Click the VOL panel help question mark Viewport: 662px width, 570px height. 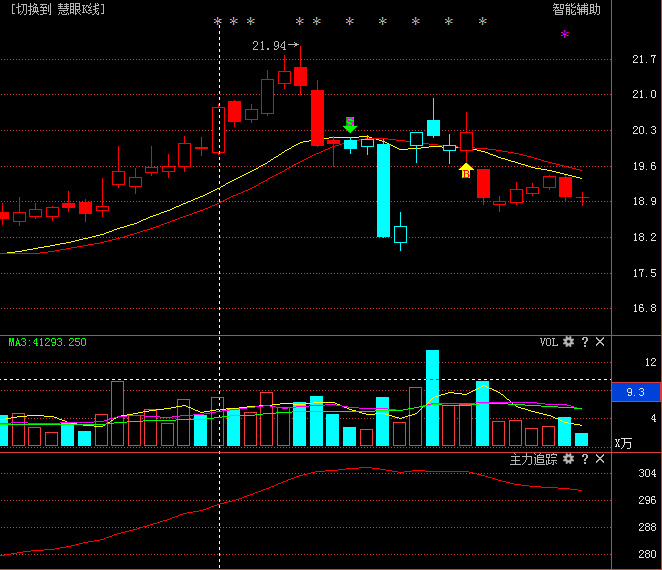click(x=585, y=342)
